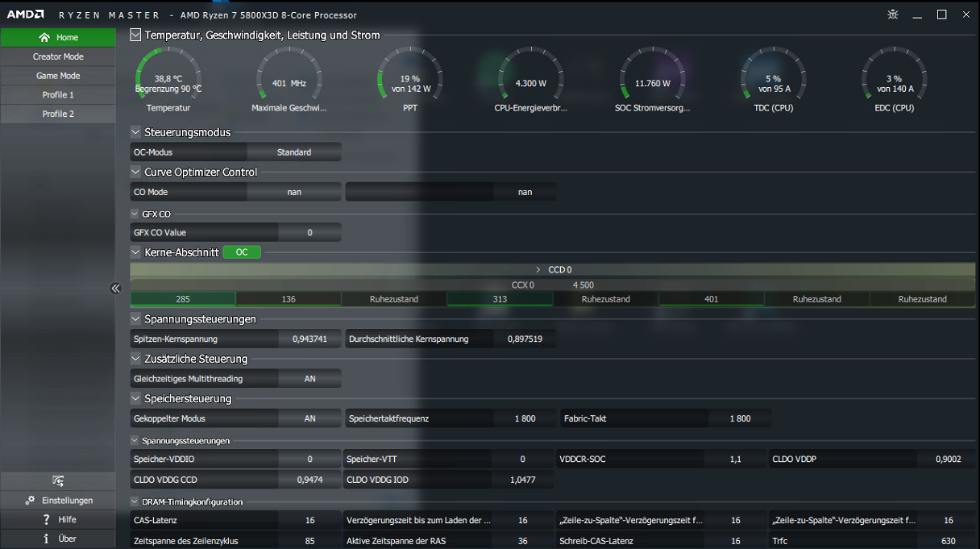The width and height of the screenshot is (980, 549).
Task: Click the Trfc value 630
Action: tap(948, 541)
